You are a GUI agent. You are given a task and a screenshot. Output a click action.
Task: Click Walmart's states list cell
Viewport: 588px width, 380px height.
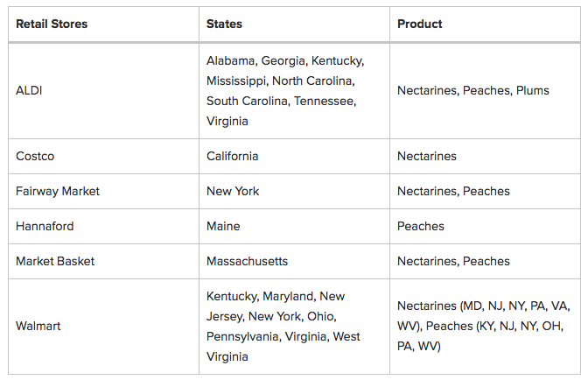[x=283, y=327]
